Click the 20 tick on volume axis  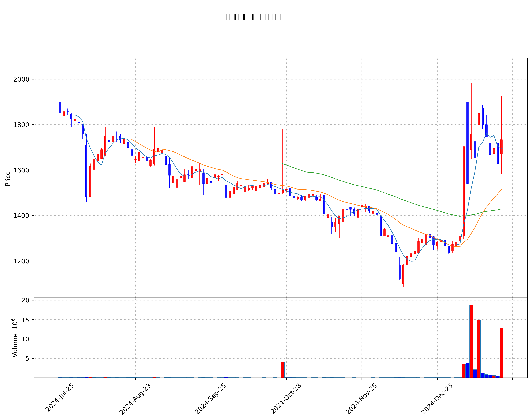coord(25,301)
